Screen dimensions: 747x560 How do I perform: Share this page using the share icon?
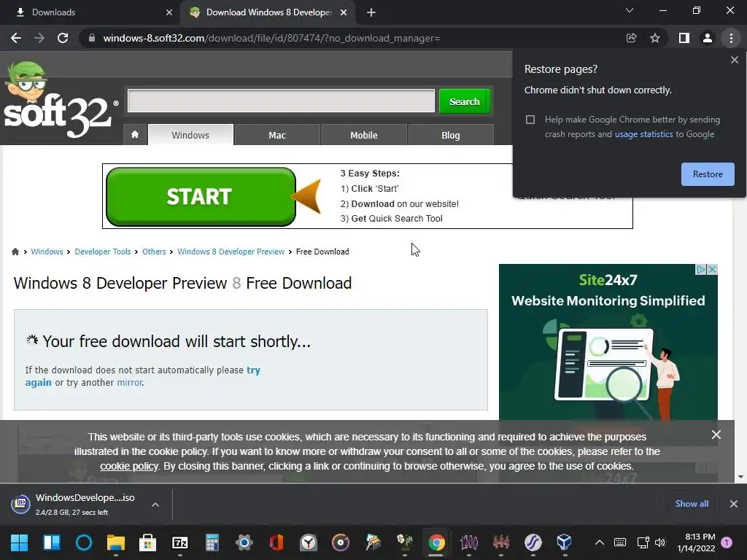pos(631,38)
